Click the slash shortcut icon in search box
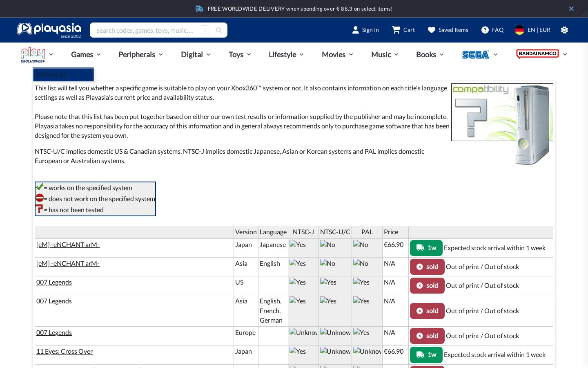The image size is (588, 368). [x=205, y=30]
